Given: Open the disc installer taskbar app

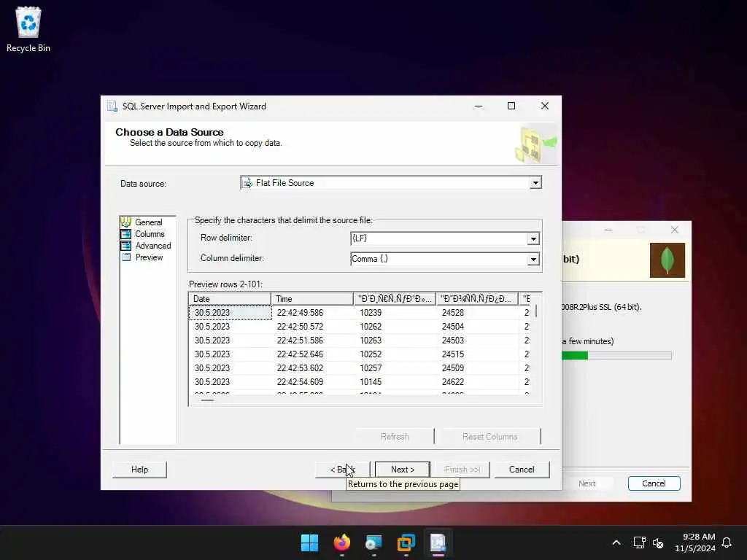Looking at the screenshot, I should pos(373,542).
